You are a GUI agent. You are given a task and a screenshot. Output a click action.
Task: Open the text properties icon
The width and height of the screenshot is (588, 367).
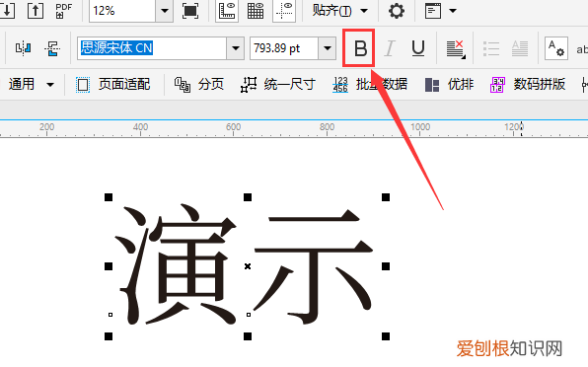point(556,48)
